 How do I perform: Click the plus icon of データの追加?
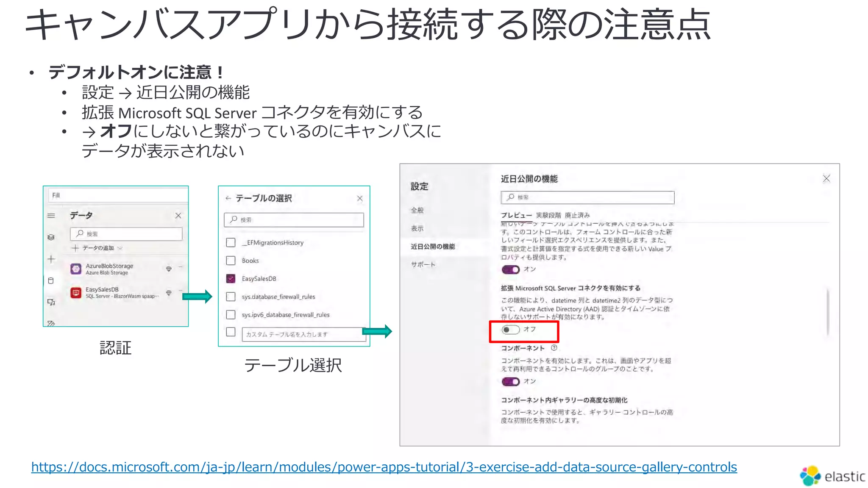coord(75,248)
